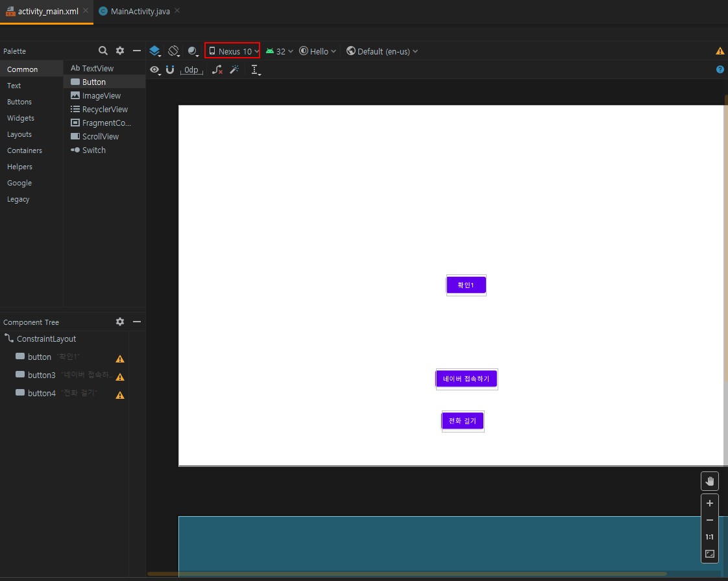Viewport: 728px width, 581px height.
Task: Select the Common palette category
Action: 32,69
